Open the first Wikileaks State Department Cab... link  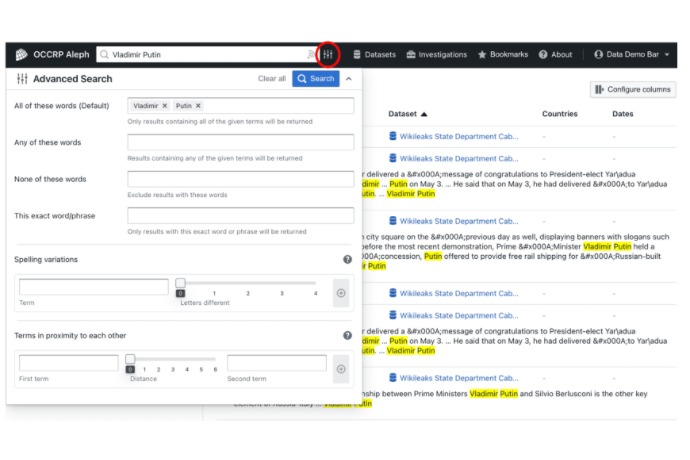coord(459,136)
